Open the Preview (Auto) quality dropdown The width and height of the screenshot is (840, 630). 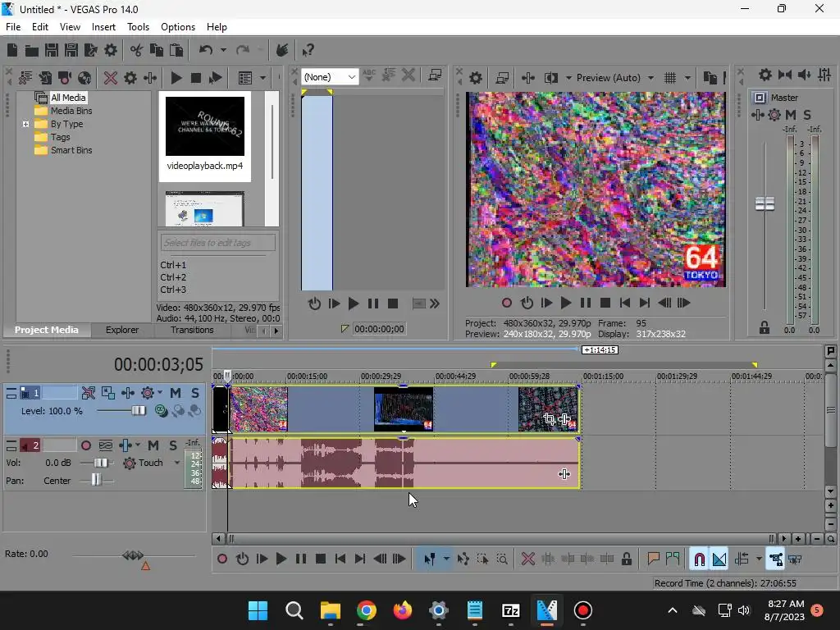click(651, 78)
